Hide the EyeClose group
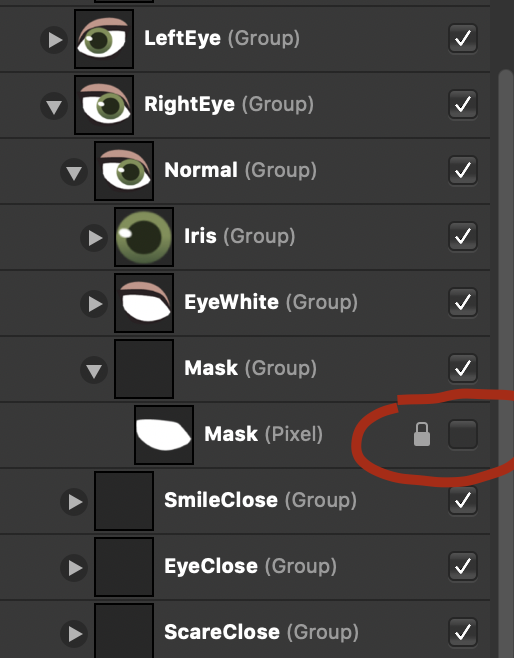Screen dimensions: 514x658 [463, 566]
